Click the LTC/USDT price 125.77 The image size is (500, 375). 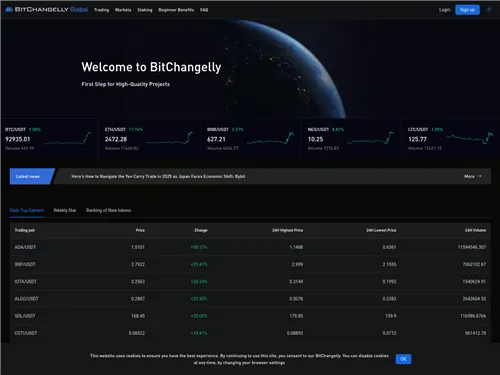pos(417,139)
